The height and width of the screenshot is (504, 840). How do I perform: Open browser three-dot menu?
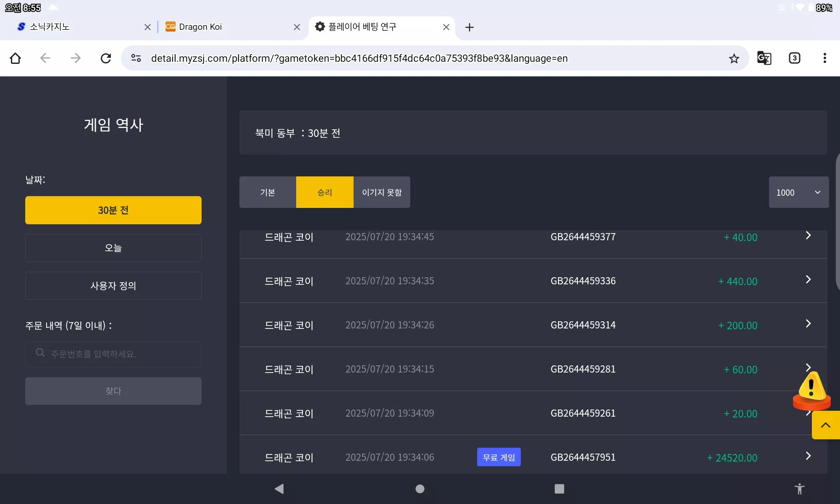[x=824, y=58]
